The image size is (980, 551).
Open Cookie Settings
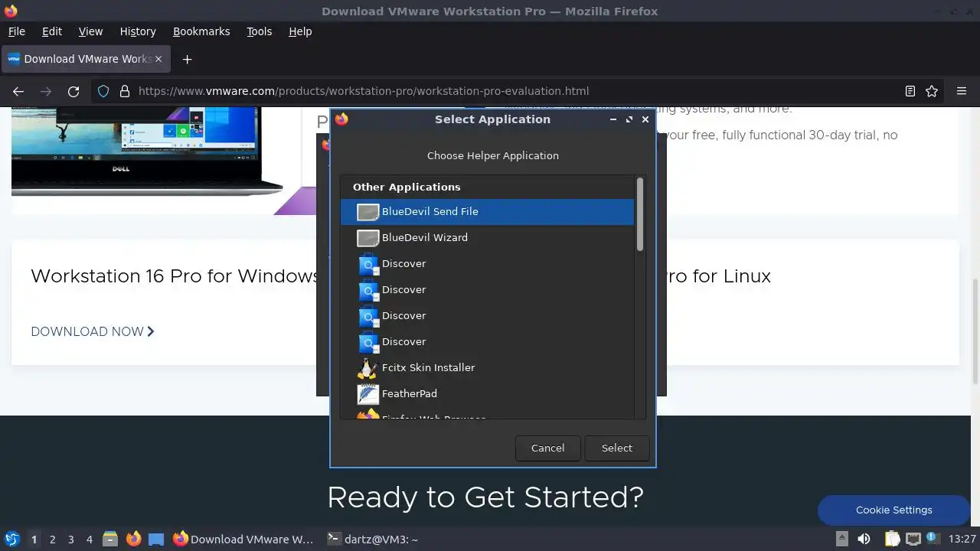[894, 510]
